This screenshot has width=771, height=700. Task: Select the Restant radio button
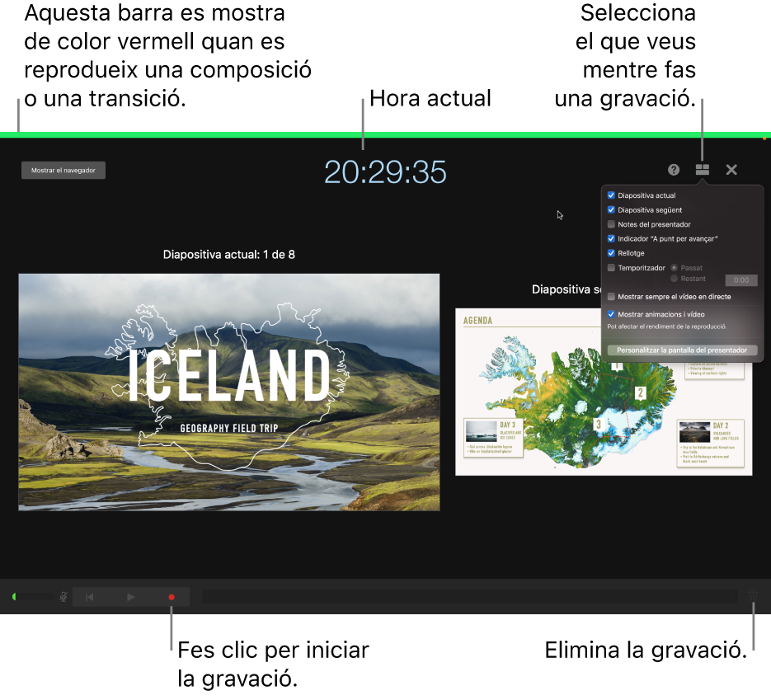coord(675,279)
